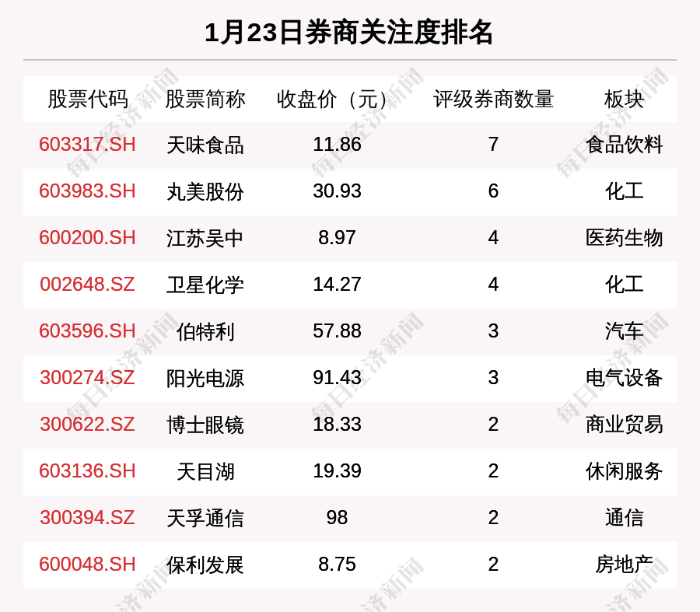Click sector 通信
This screenshot has width=700, height=612.
pyautogui.click(x=624, y=518)
